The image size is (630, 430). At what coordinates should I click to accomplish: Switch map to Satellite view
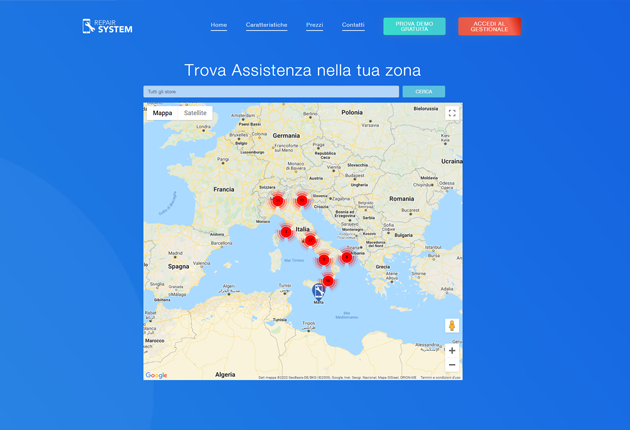[195, 113]
